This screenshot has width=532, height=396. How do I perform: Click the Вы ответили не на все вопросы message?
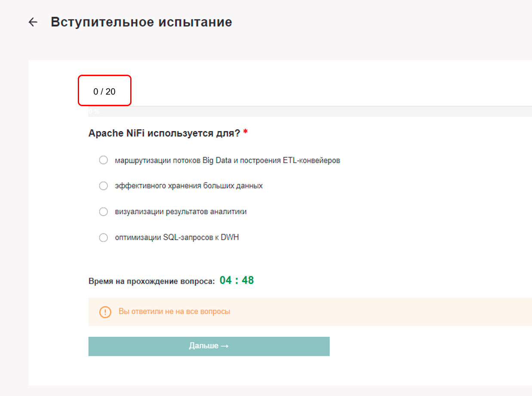point(174,311)
